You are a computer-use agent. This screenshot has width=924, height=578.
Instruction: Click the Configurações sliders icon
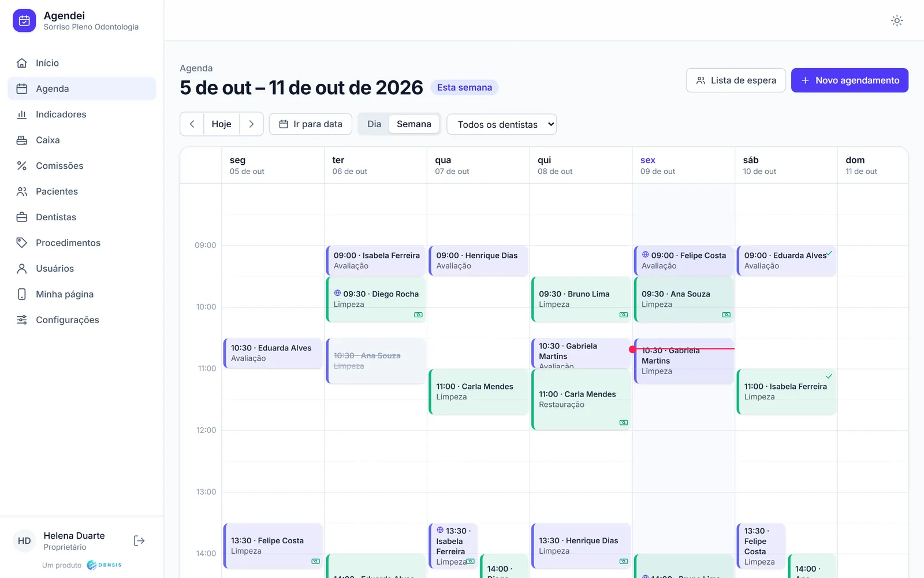[22, 320]
